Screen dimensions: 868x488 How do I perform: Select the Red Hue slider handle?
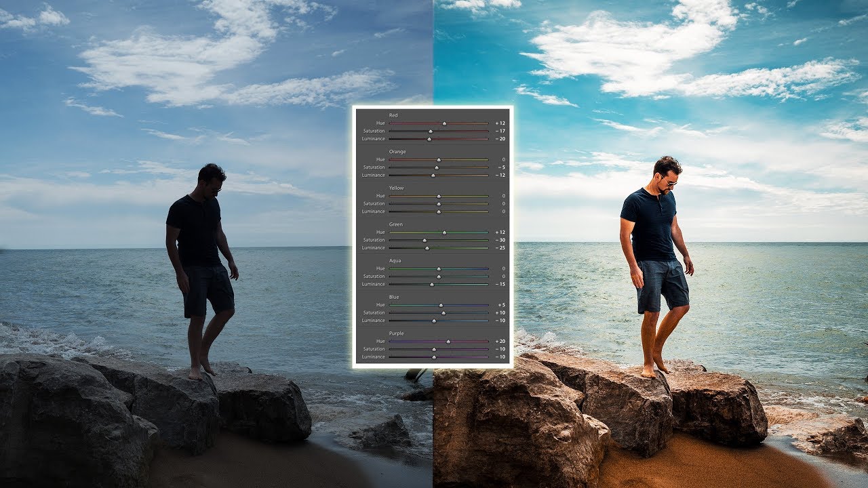tap(444, 123)
